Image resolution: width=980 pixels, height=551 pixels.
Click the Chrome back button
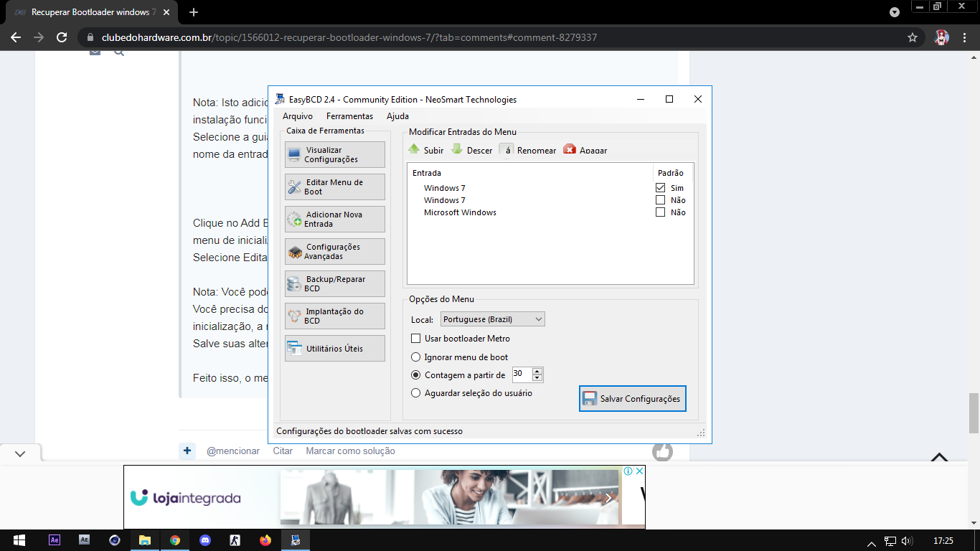click(x=15, y=37)
